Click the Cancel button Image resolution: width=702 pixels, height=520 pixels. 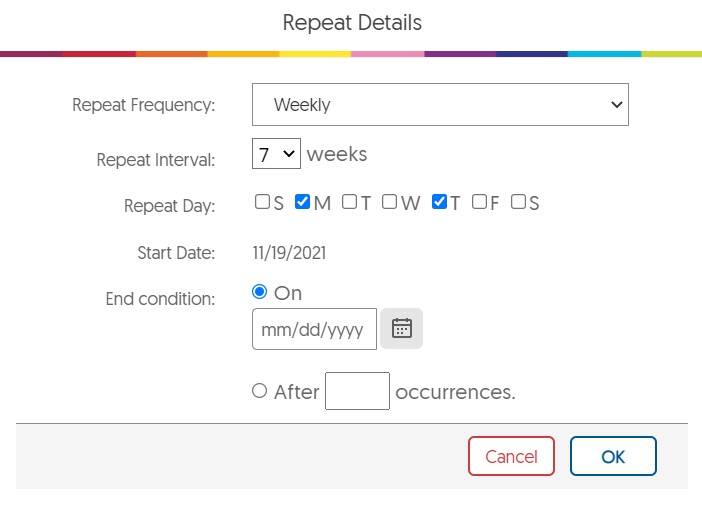click(511, 456)
